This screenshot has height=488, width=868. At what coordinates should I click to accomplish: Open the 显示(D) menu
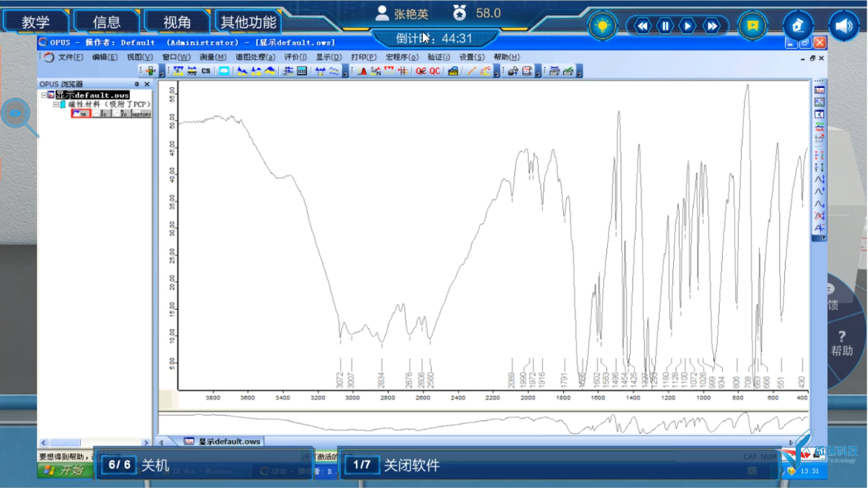(x=329, y=57)
